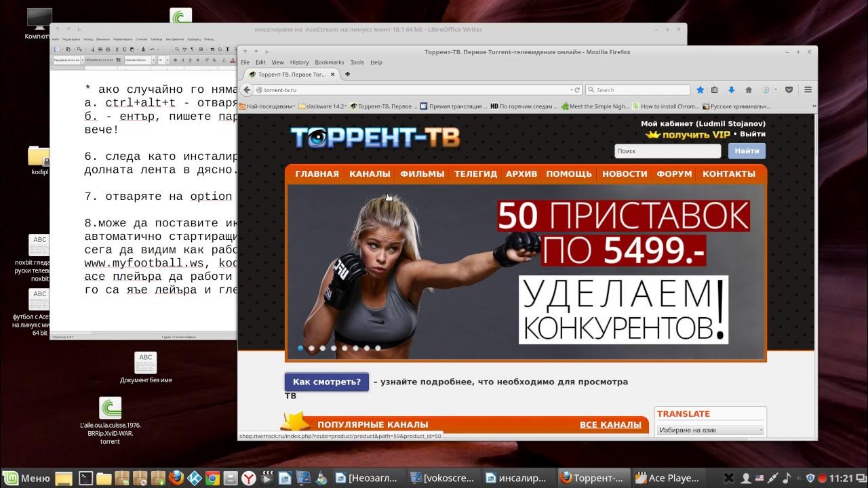The width and height of the screenshot is (868, 488).
Task: Open the URL bar history dropdown arrow
Action: [571, 89]
